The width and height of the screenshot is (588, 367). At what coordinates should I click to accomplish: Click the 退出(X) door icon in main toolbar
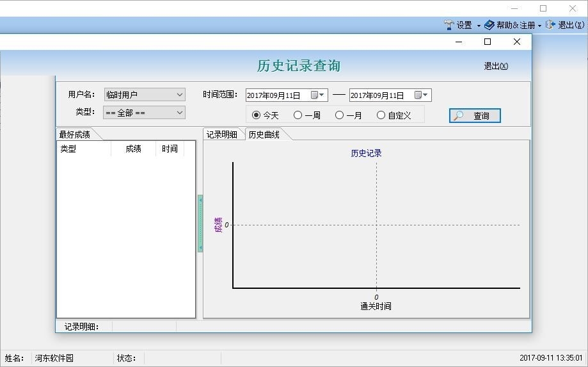[550, 25]
